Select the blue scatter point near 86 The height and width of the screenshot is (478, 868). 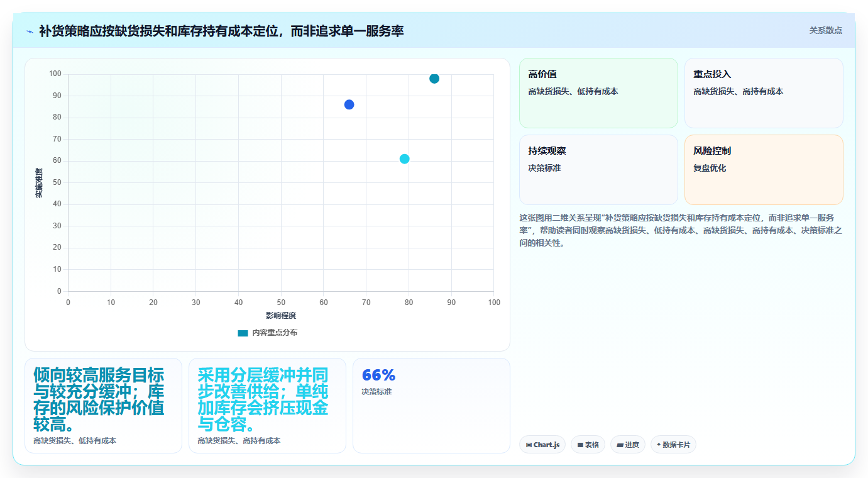[x=349, y=104]
